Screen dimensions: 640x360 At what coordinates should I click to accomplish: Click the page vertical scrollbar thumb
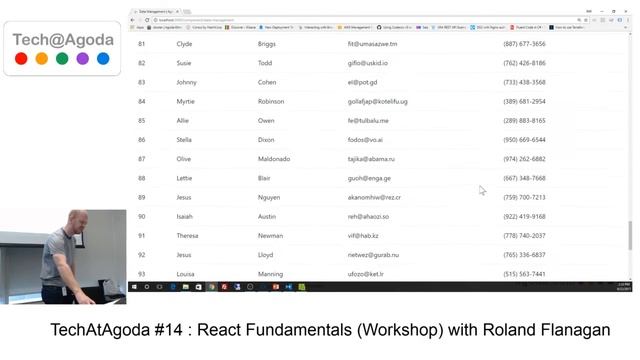tap(630, 235)
